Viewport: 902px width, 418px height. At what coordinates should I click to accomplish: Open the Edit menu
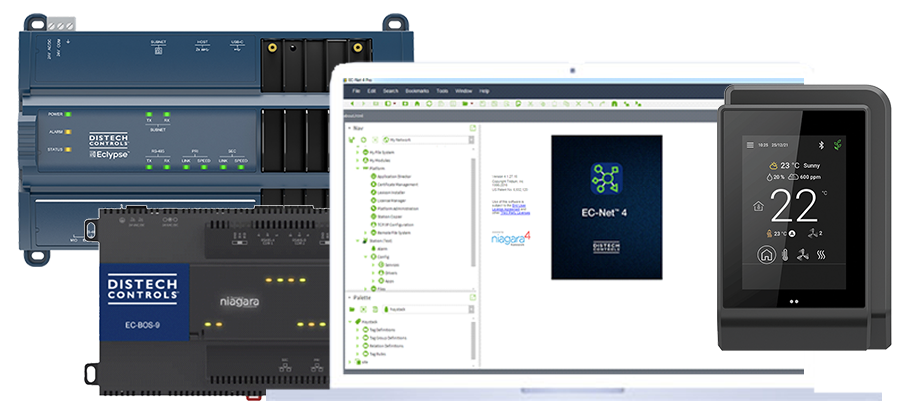tap(372, 91)
